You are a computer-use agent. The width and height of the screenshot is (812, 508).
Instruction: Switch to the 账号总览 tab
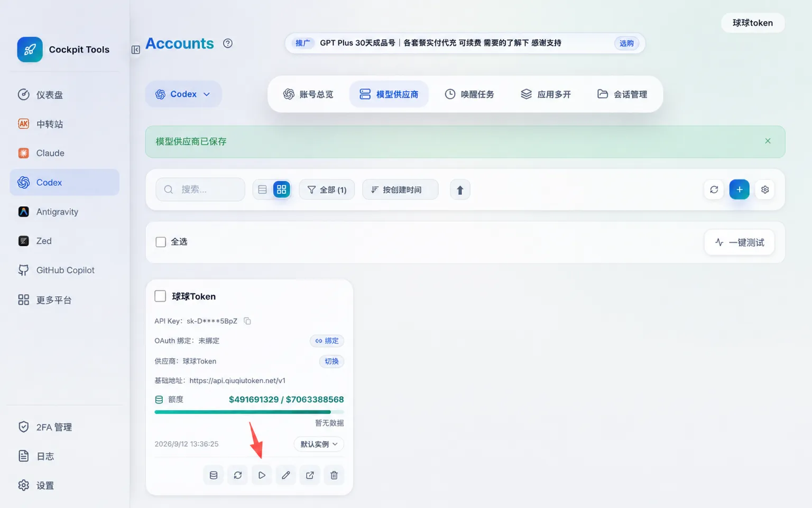tap(308, 94)
